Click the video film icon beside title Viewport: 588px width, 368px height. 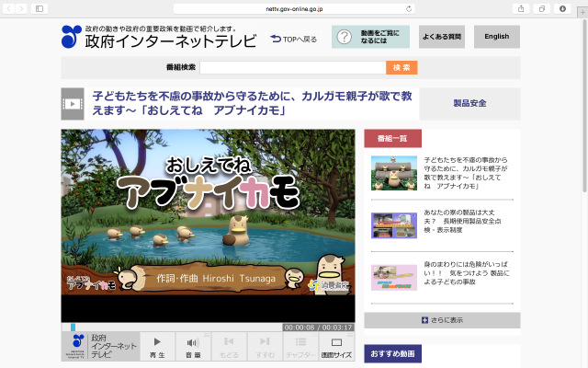tap(73, 104)
